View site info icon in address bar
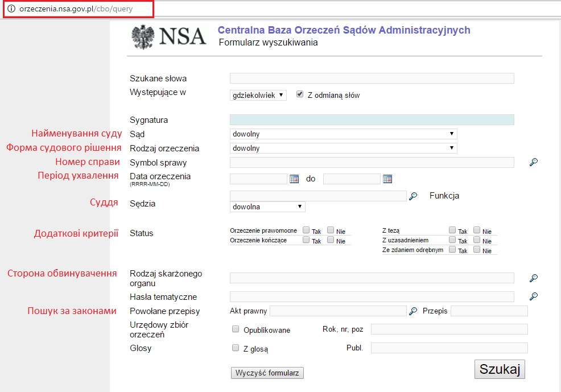Viewport: 561px width, 392px height. coord(11,9)
